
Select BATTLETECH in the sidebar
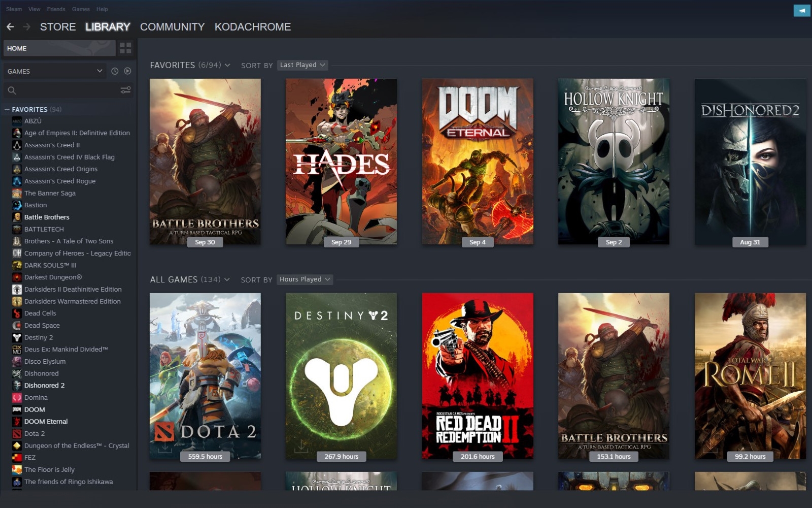coord(44,229)
